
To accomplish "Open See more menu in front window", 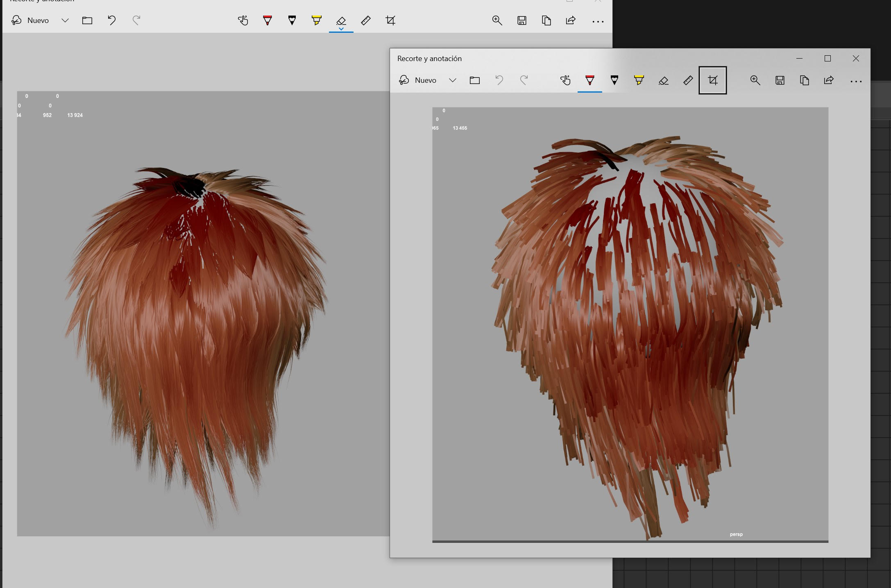I will click(x=856, y=81).
